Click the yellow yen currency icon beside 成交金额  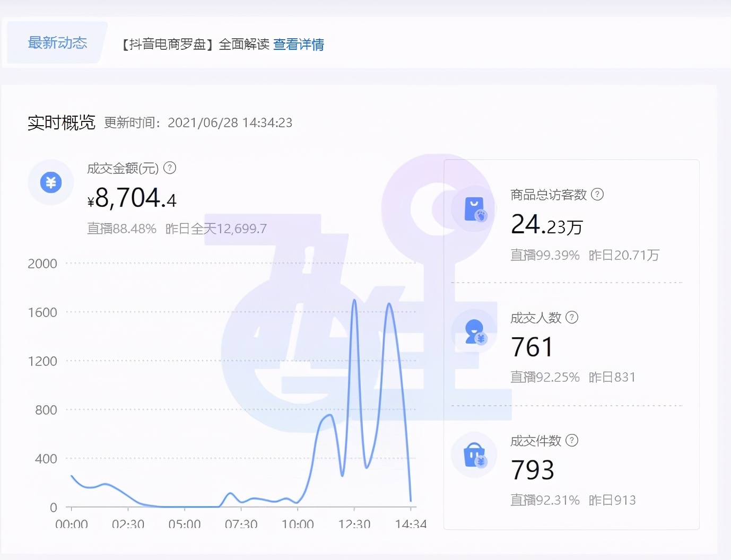pyautogui.click(x=50, y=182)
